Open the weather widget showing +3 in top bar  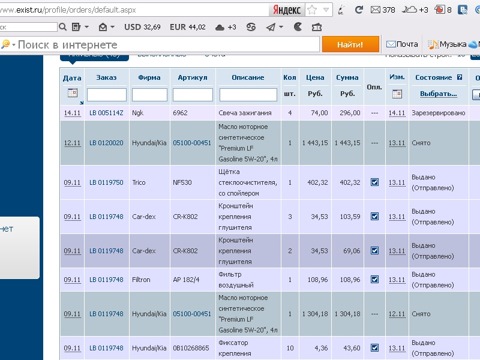[414, 10]
